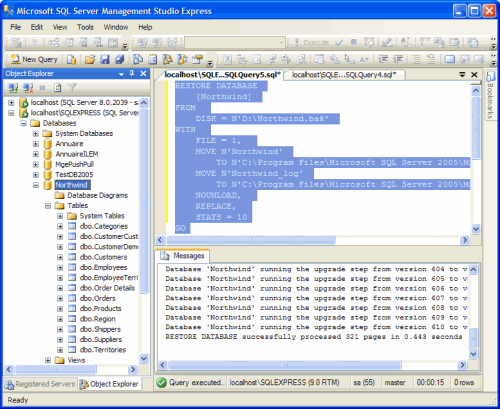Select the dbo.Shippers table
The image size is (500, 409).
[100, 329]
